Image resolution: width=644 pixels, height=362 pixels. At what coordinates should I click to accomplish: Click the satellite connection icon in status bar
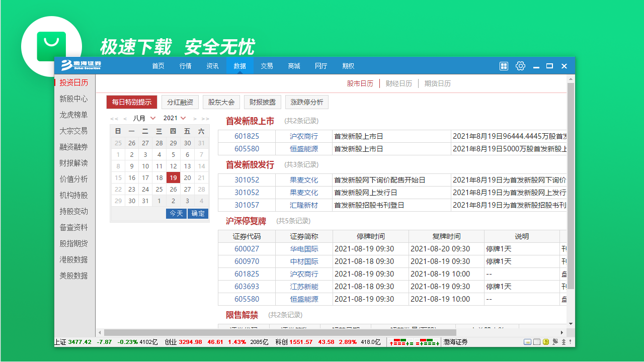coord(555,341)
